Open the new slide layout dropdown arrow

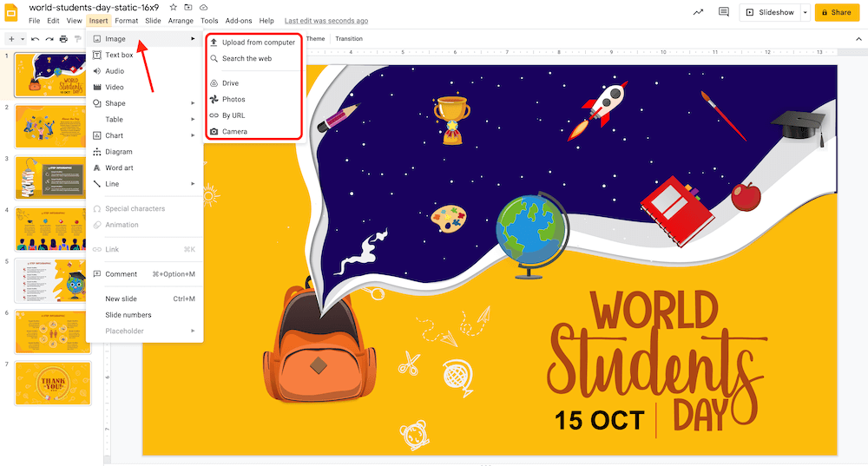22,39
